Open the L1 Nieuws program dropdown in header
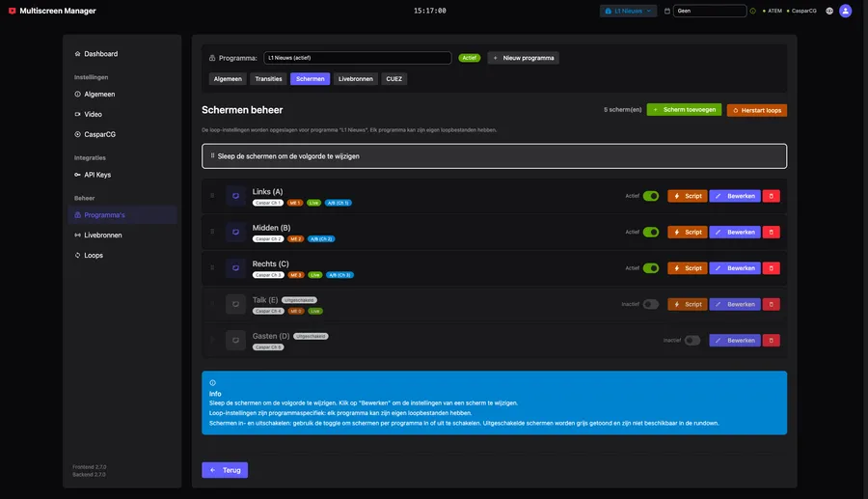The image size is (868, 499). (x=628, y=11)
